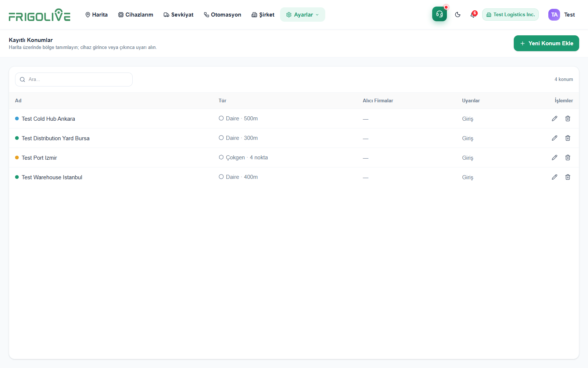Expand the Ayarlar settings dropdown
Image resolution: width=588 pixels, height=368 pixels.
(x=302, y=15)
